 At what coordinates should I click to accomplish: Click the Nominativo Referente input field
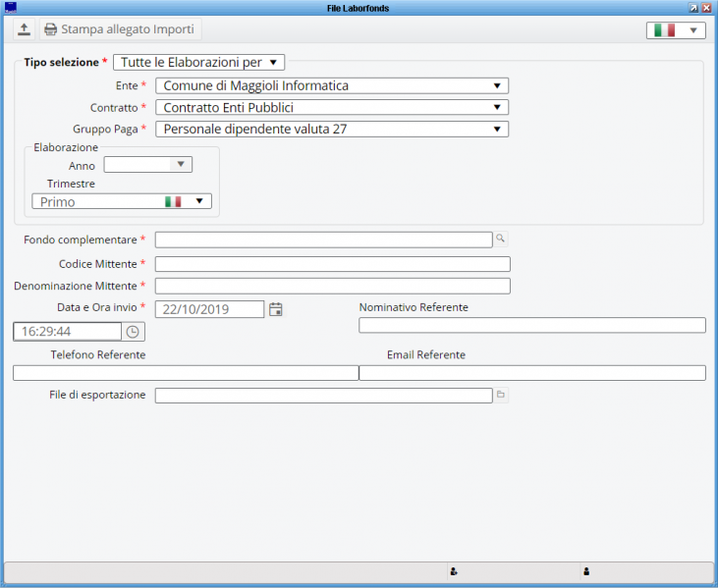(x=531, y=326)
